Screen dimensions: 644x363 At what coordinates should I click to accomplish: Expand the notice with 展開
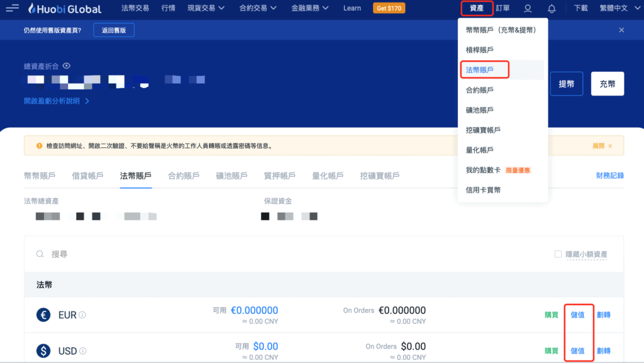pos(602,146)
